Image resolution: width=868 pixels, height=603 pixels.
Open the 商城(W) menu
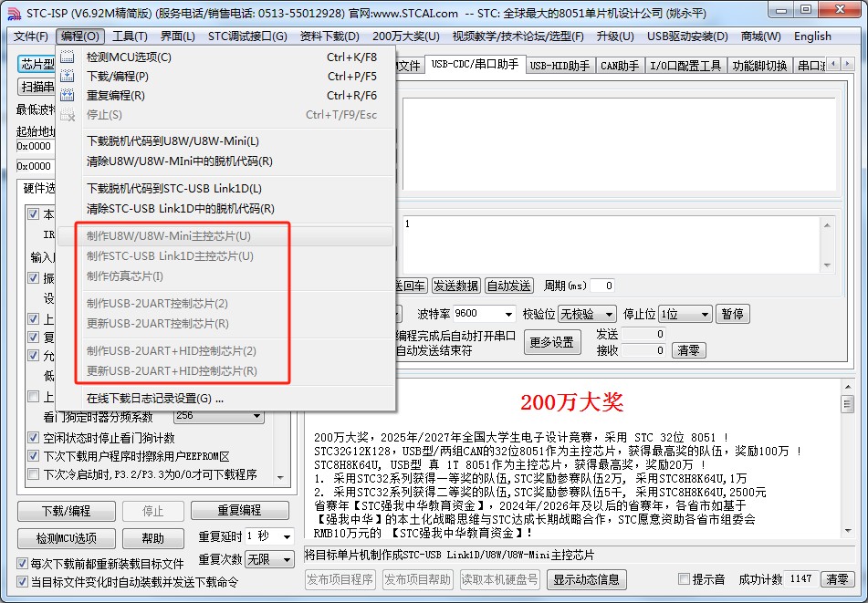click(760, 36)
